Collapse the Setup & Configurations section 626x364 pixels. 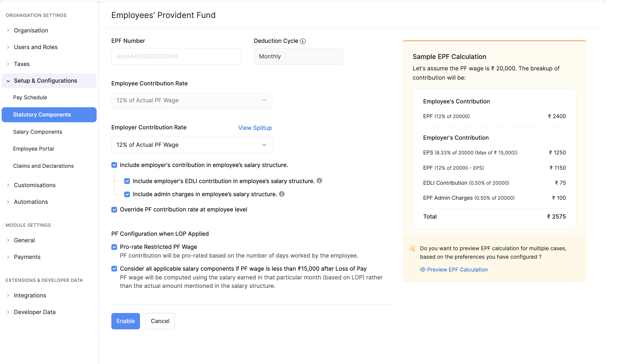coord(8,81)
